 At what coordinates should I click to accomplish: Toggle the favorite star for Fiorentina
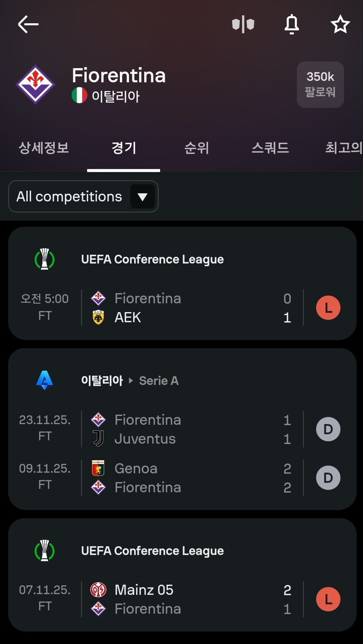tap(340, 24)
